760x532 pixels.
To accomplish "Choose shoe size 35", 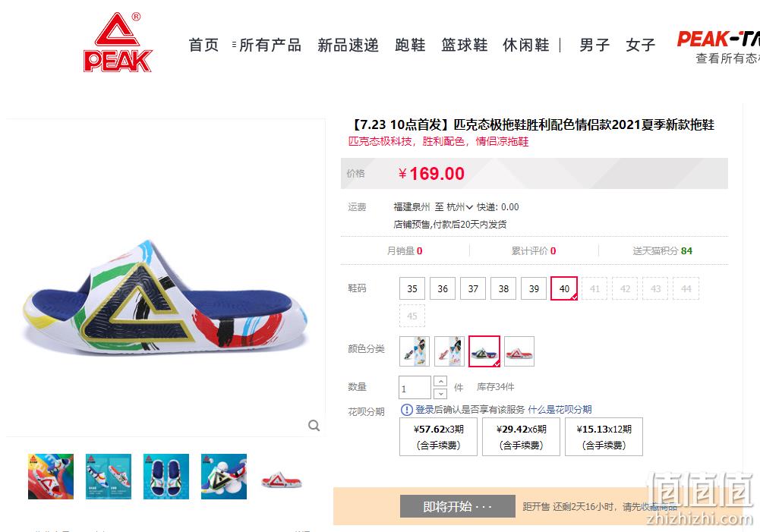I will tap(412, 289).
